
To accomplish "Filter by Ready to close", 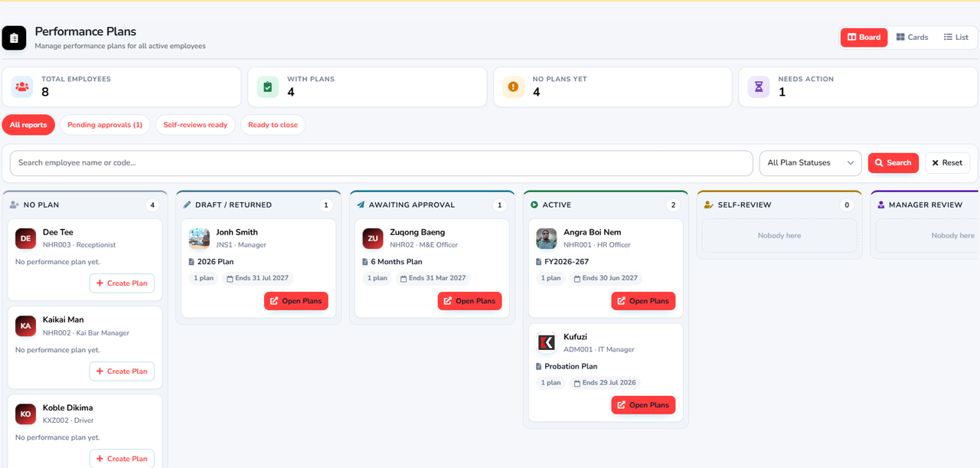I will pos(273,125).
